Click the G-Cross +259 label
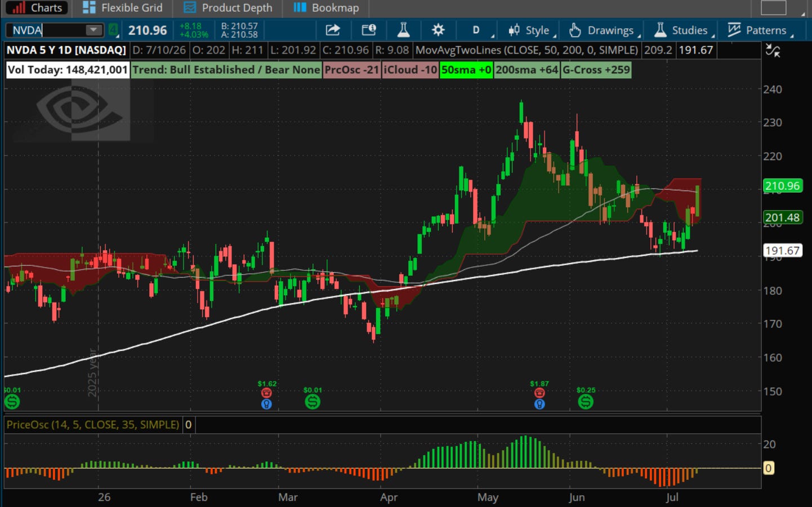The width and height of the screenshot is (812, 507). pos(596,70)
